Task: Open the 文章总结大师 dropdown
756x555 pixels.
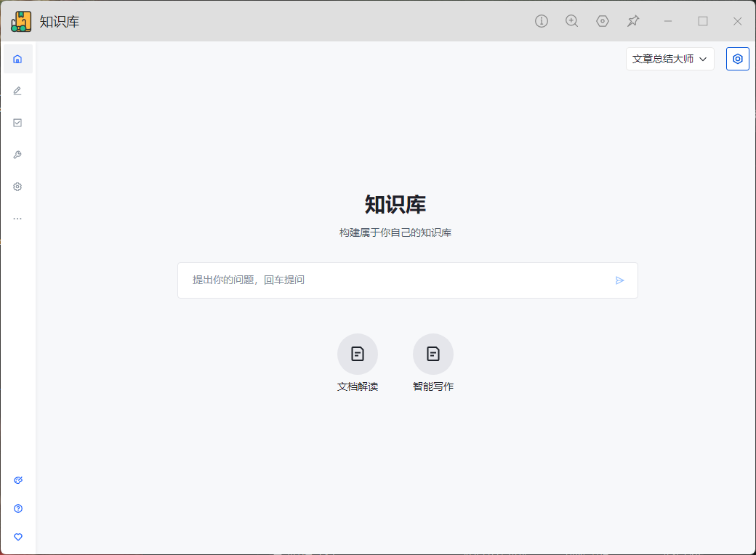Action: [670, 59]
